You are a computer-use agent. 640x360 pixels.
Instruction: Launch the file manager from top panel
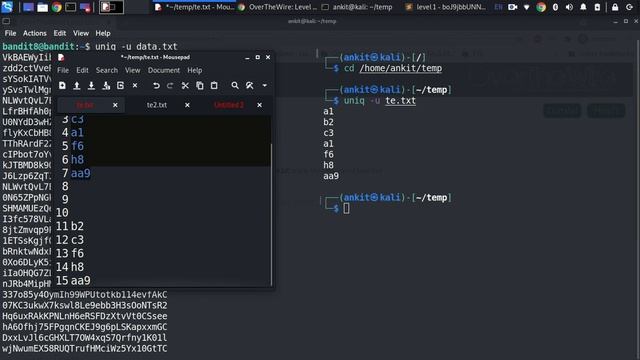pos(42,7)
